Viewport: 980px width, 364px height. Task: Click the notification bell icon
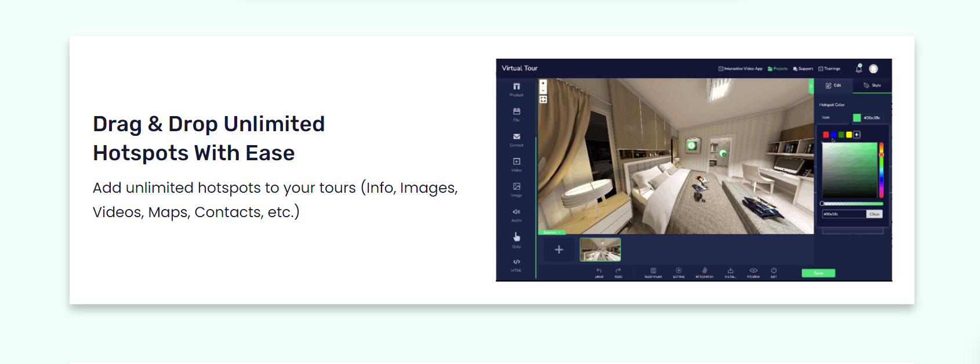point(859,69)
